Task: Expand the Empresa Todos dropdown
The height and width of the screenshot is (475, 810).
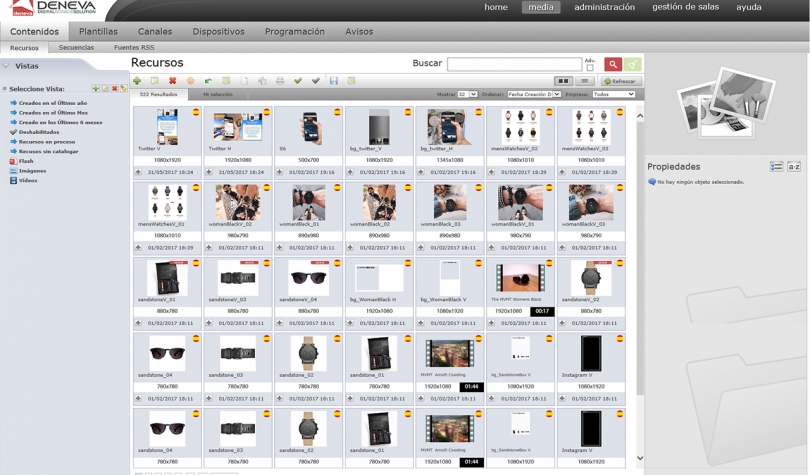Action: point(613,94)
